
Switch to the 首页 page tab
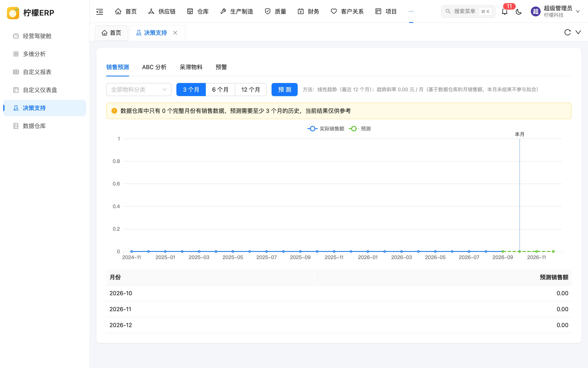click(111, 33)
